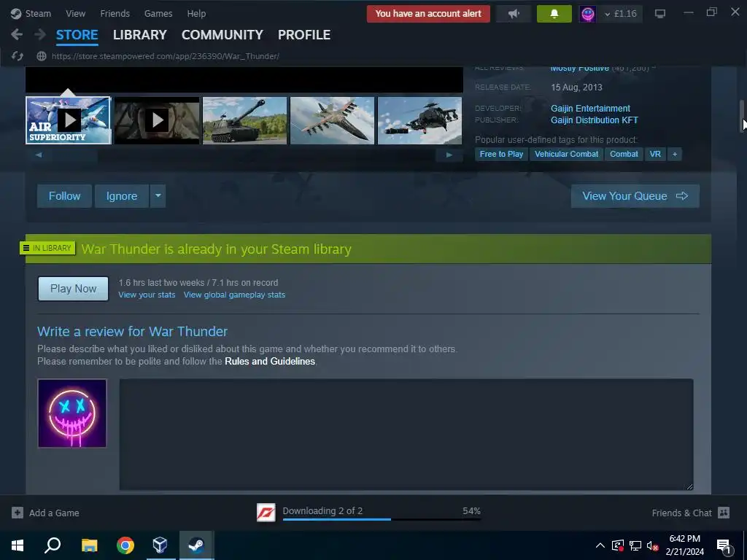Reload the store page

18,56
